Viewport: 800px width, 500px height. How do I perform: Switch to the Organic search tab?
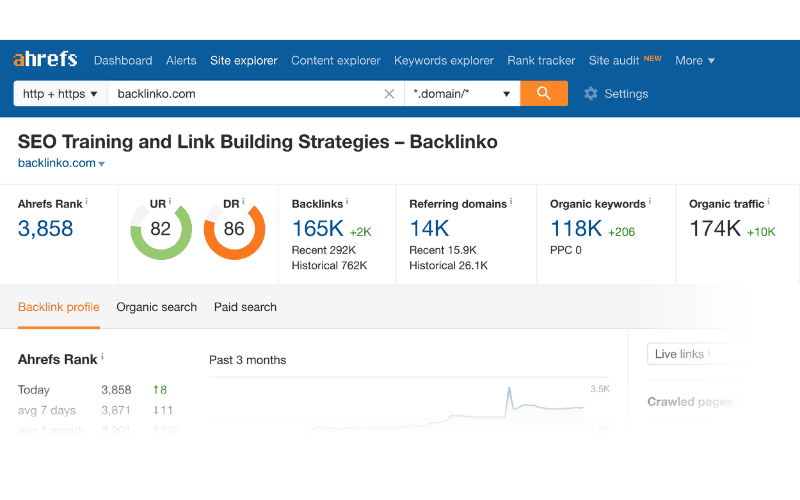click(x=157, y=307)
